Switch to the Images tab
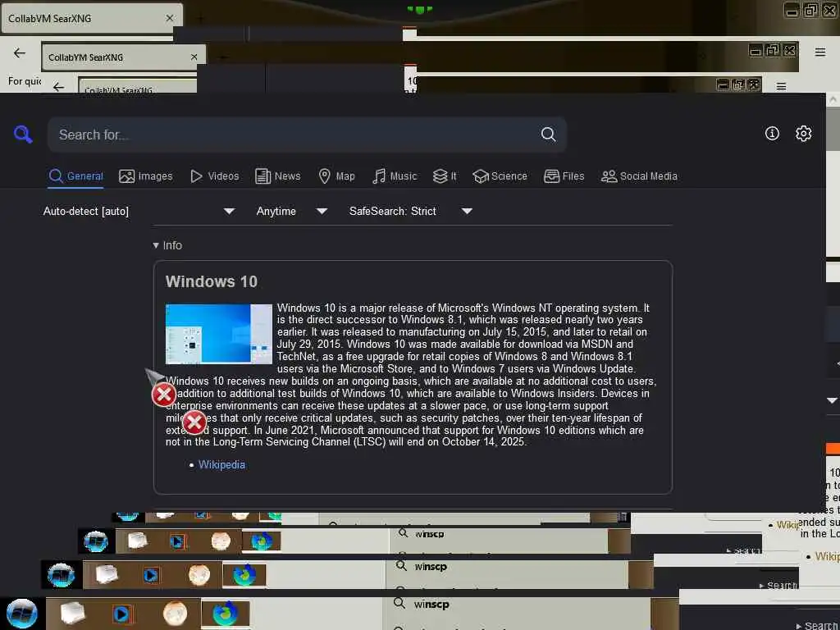Screen dimensions: 840x630 point(146,176)
